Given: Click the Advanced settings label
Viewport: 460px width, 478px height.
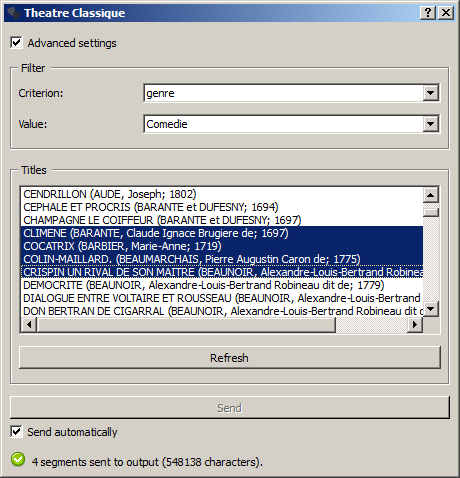Looking at the screenshot, I should 72,43.
